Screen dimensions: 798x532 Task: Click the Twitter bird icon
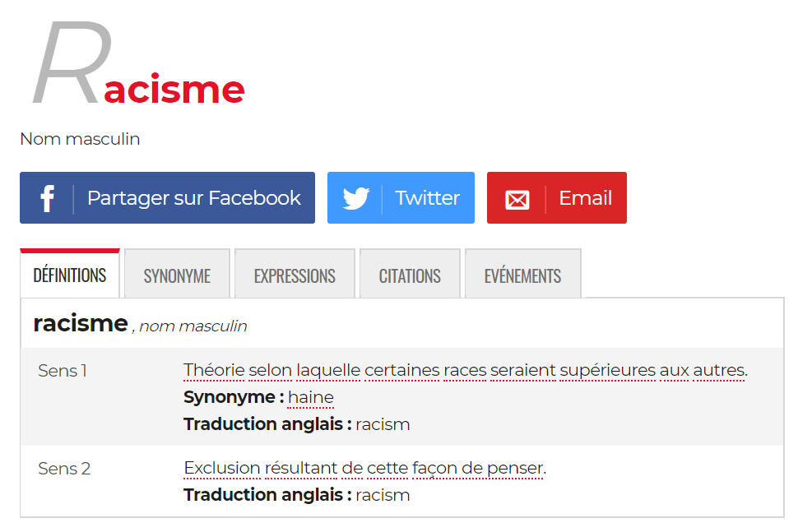coord(355,198)
